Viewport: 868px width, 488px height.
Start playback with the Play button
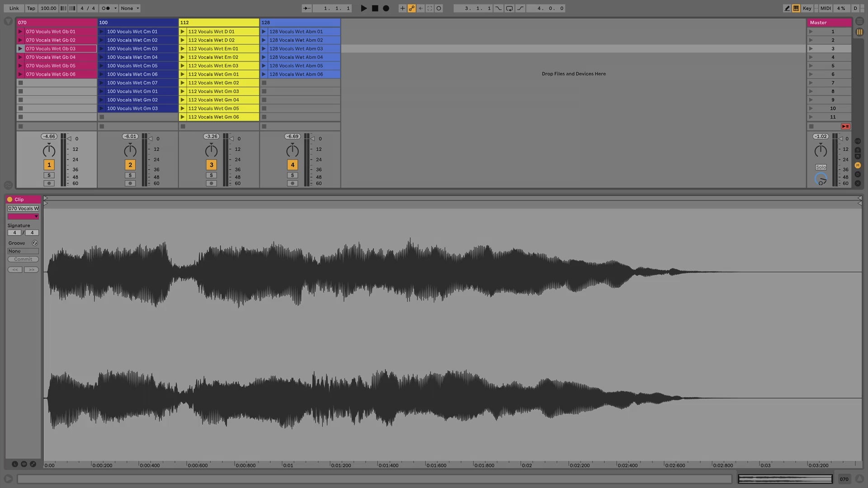[363, 8]
